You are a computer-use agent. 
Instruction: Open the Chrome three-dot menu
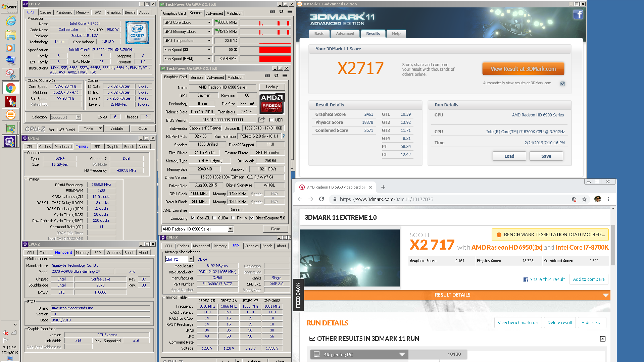pyautogui.click(x=608, y=199)
